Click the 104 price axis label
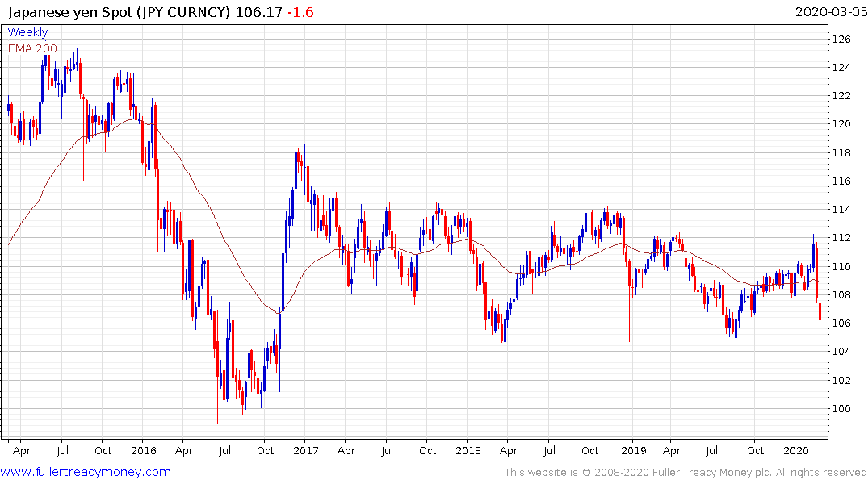Image resolution: width=868 pixels, height=484 pixels. [x=841, y=351]
